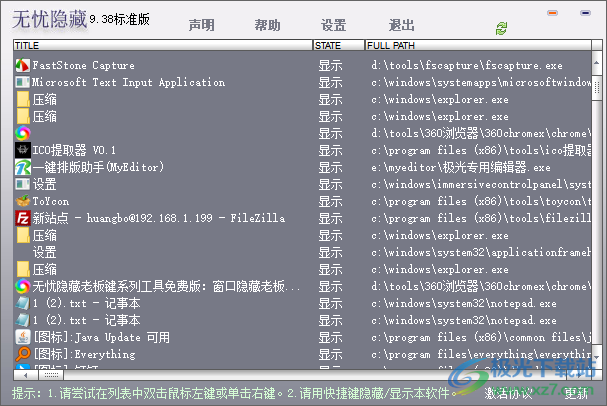Select the [图标]:Everything row title

coord(85,355)
